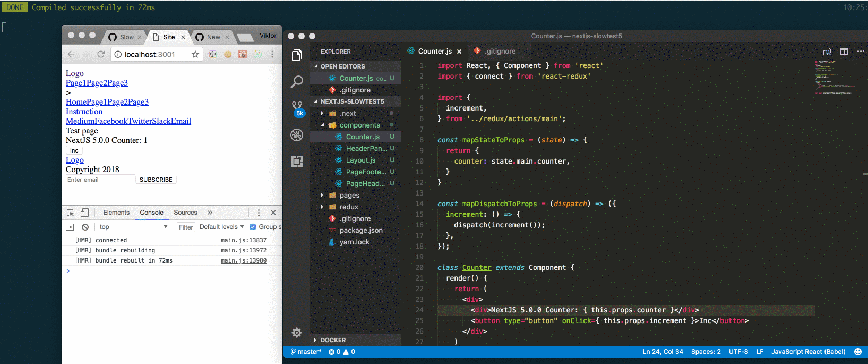This screenshot has height=364, width=868.
Task: Go back in the Chrome browser
Action: (71, 54)
